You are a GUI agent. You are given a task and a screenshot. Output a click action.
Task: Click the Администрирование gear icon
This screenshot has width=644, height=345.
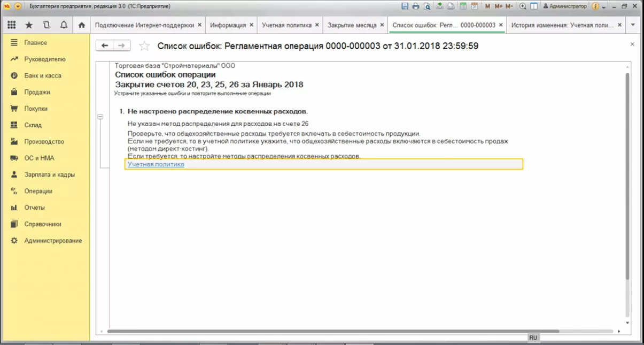14,241
